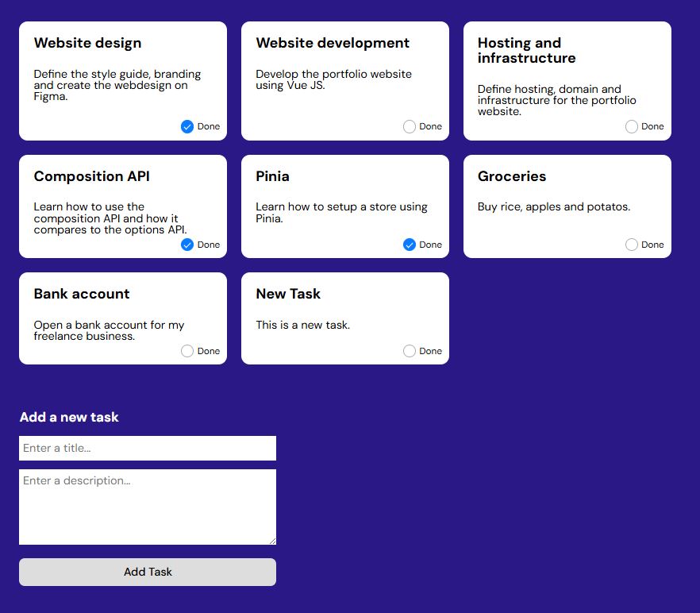Tick Done for the Bank account task

[187, 351]
